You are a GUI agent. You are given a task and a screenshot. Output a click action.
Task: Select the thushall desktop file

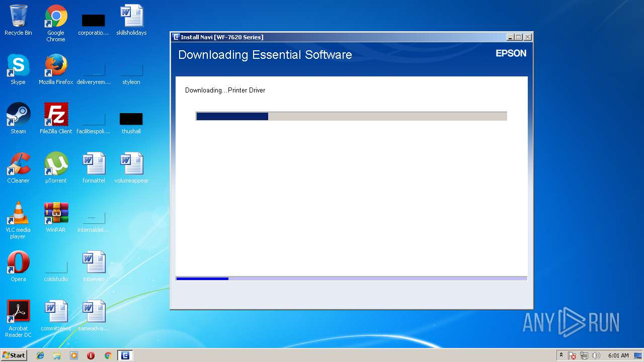131,124
